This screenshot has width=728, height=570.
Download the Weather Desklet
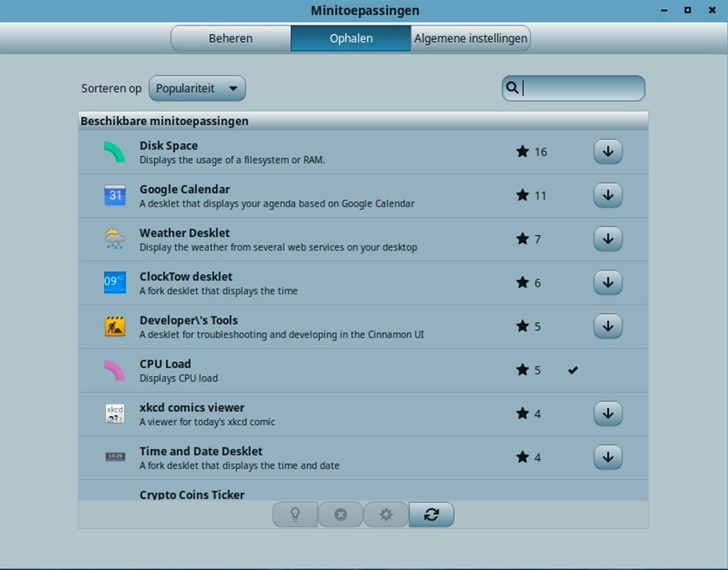(x=608, y=239)
